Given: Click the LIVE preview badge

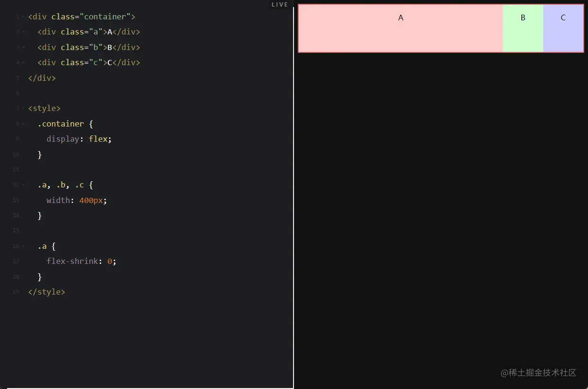Looking at the screenshot, I should click(280, 5).
